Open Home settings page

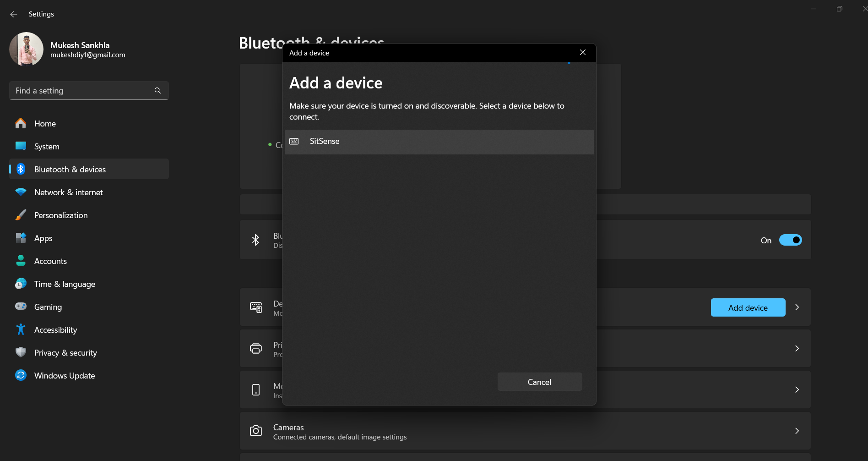pyautogui.click(x=89, y=123)
